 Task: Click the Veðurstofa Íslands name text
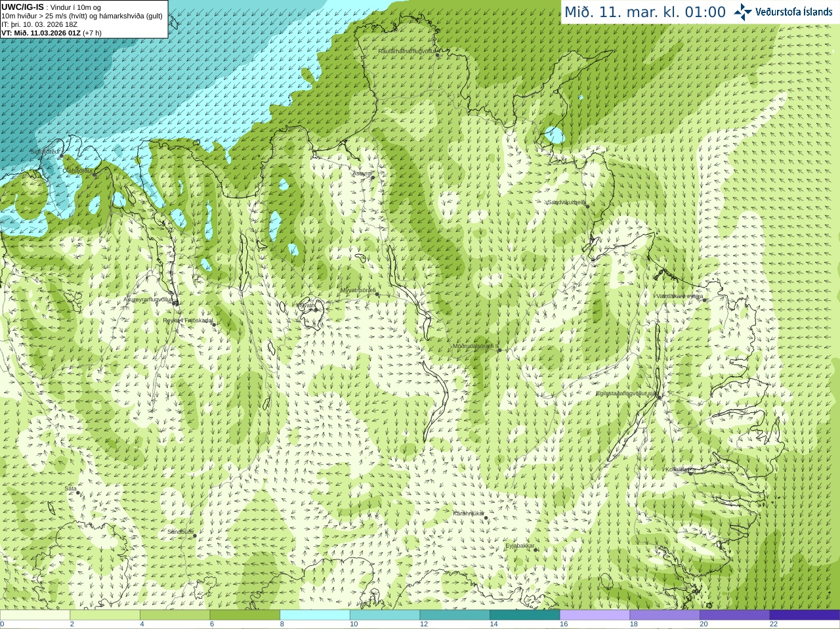(x=793, y=12)
